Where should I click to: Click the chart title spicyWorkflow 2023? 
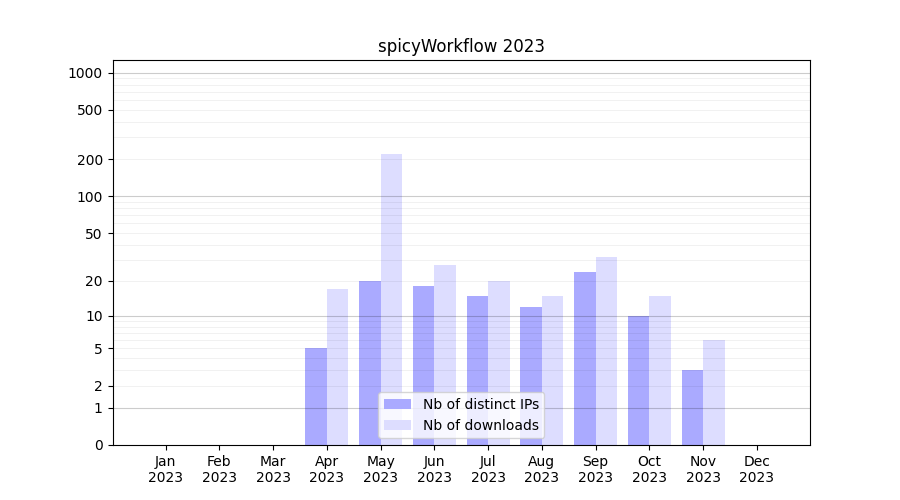coord(461,46)
